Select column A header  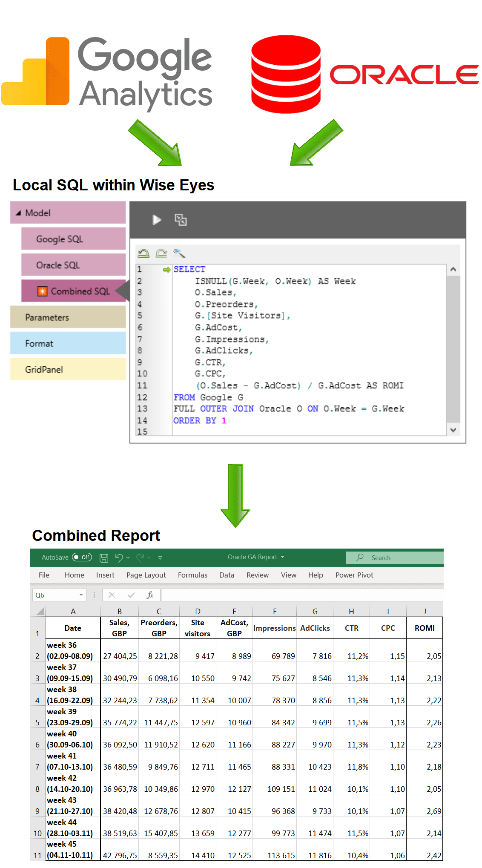(73, 612)
